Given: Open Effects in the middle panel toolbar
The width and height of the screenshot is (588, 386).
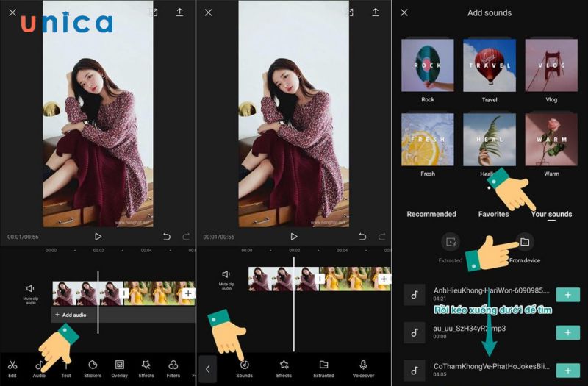Looking at the screenshot, I should click(284, 368).
